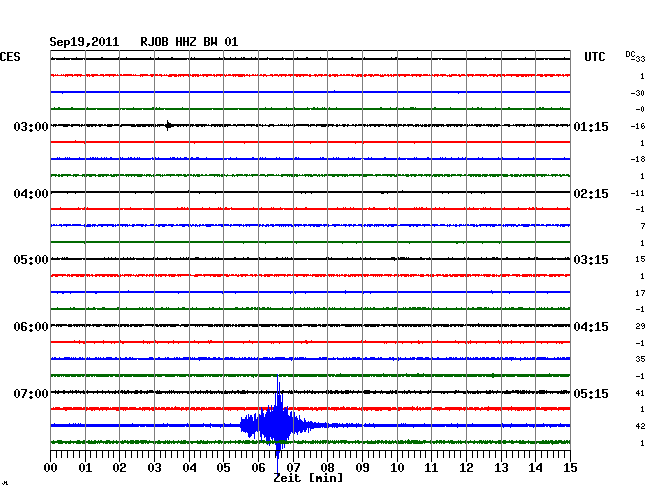The height and width of the screenshot is (494, 650).
Task: Click the "11" minute axis label
Action: tap(431, 468)
